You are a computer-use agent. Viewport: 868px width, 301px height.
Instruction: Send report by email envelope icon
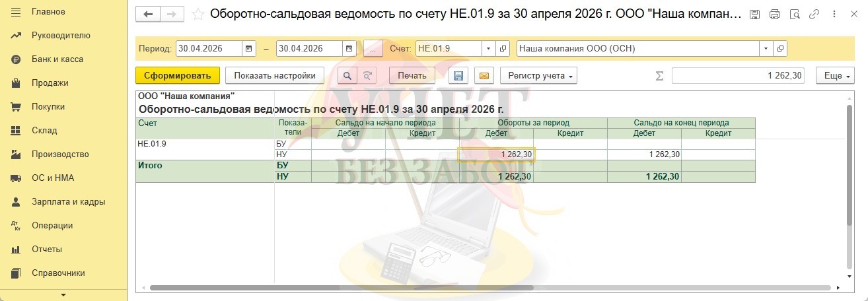click(x=484, y=75)
